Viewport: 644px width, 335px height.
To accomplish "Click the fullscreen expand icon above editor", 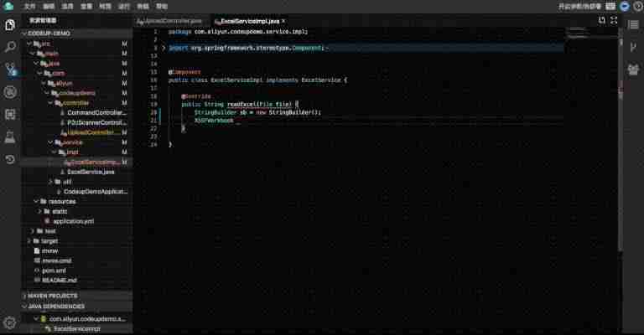I will click(614, 20).
